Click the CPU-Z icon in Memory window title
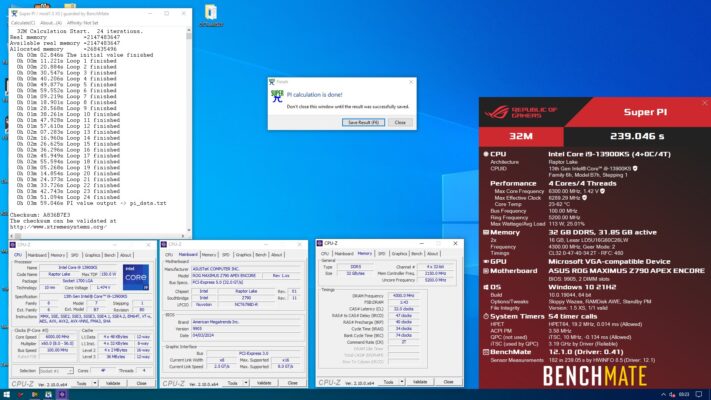Image resolution: width=711 pixels, height=400 pixels. point(320,244)
